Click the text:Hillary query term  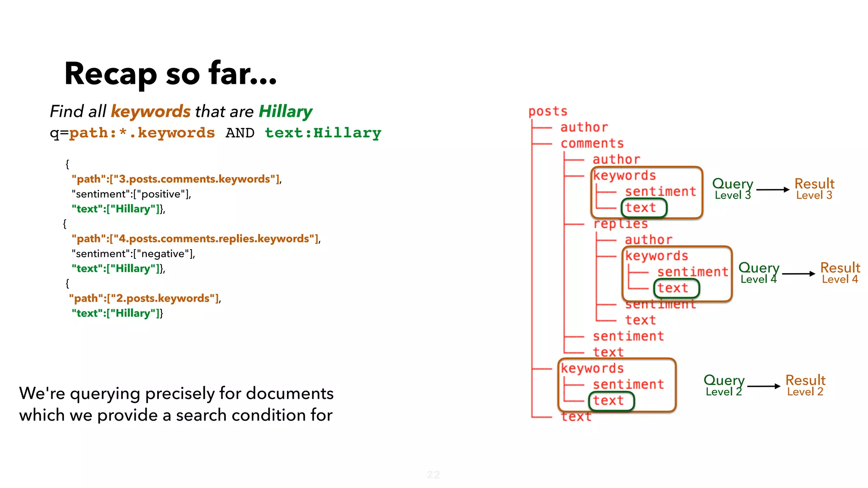(x=323, y=133)
